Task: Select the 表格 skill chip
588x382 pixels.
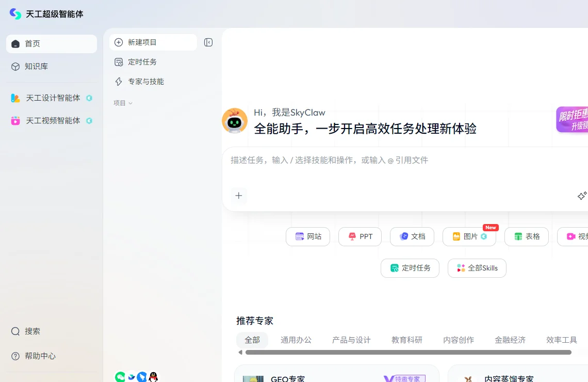Action: click(527, 236)
